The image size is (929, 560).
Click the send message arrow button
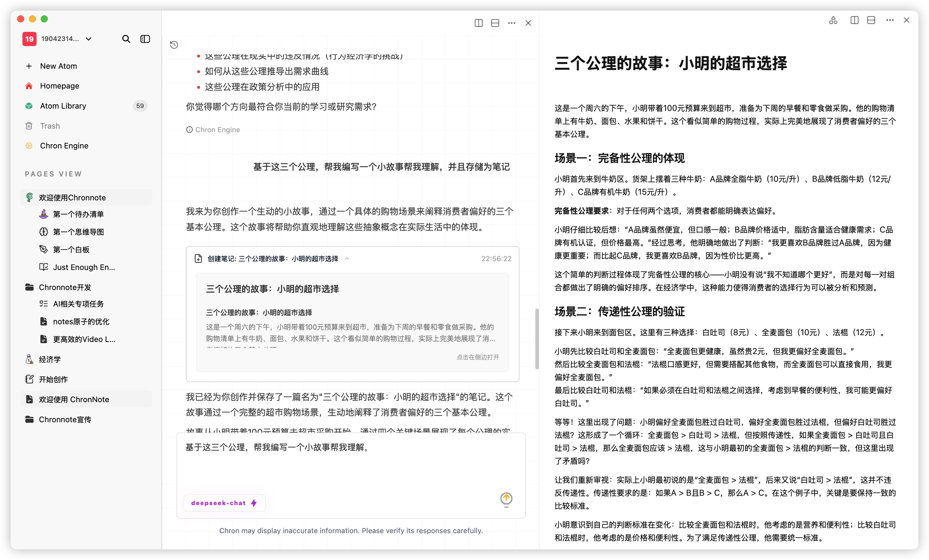point(506,499)
